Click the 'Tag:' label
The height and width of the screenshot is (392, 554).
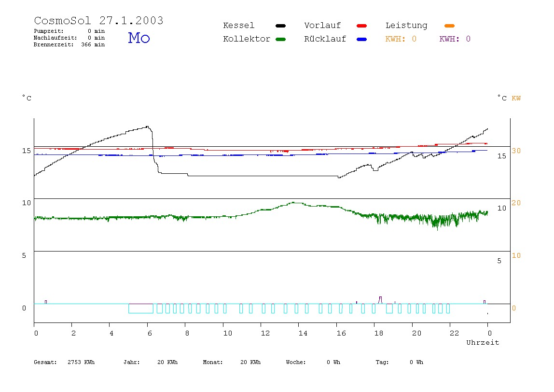coord(382,362)
